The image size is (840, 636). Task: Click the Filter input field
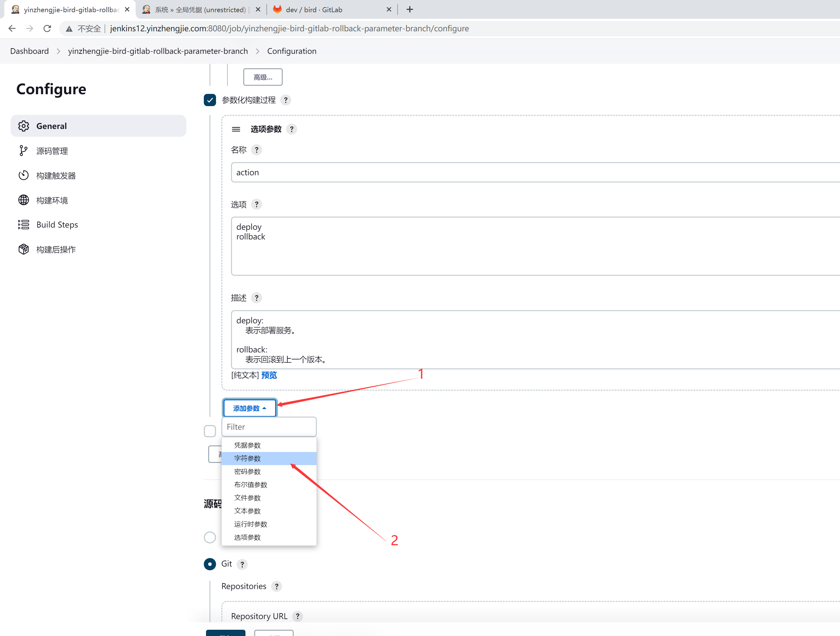click(269, 427)
